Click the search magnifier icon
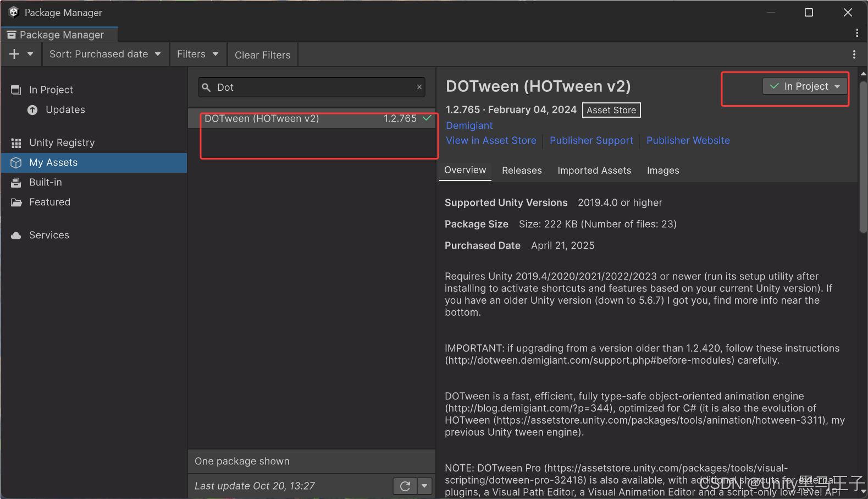 coord(206,87)
